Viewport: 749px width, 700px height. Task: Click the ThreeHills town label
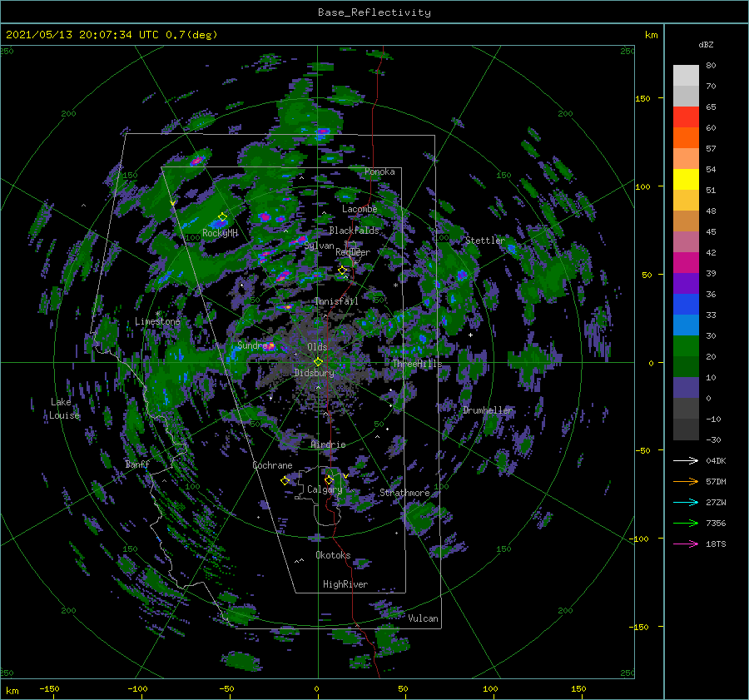[418, 364]
